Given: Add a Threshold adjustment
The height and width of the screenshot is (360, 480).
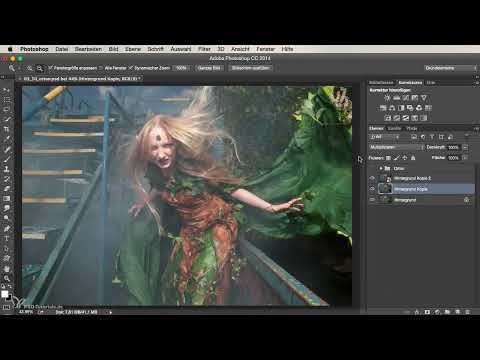Looking at the screenshot, I should (406, 118).
